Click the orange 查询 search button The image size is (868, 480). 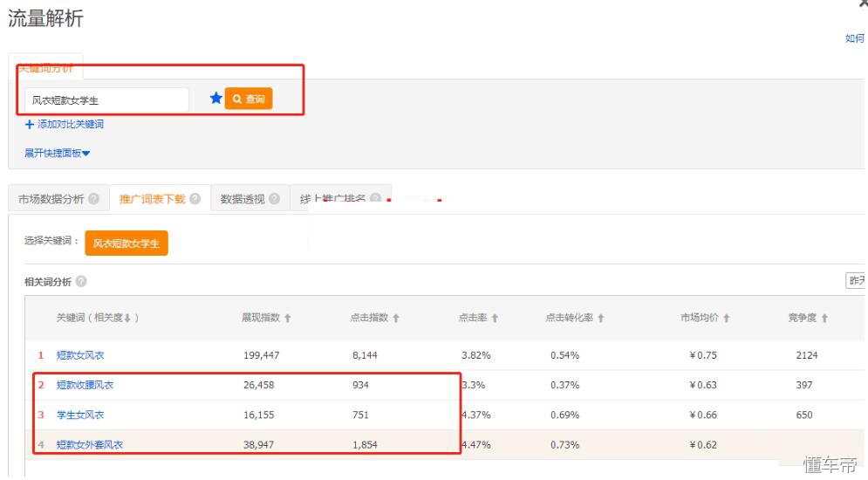(249, 99)
